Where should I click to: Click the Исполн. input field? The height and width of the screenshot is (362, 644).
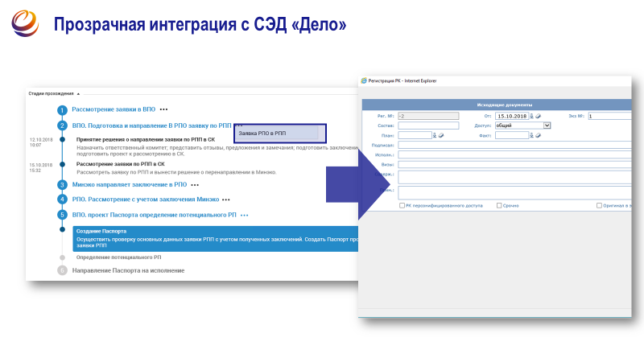[x=514, y=154]
